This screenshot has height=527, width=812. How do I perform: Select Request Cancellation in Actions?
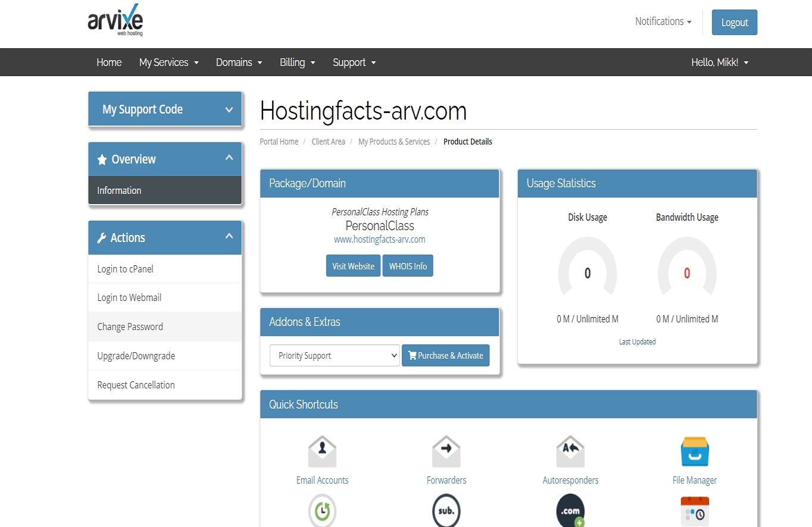[165, 385]
